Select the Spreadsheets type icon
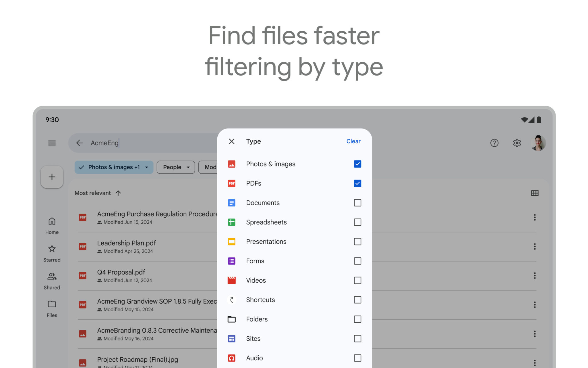Image resolution: width=588 pixels, height=368 pixels. [231, 222]
